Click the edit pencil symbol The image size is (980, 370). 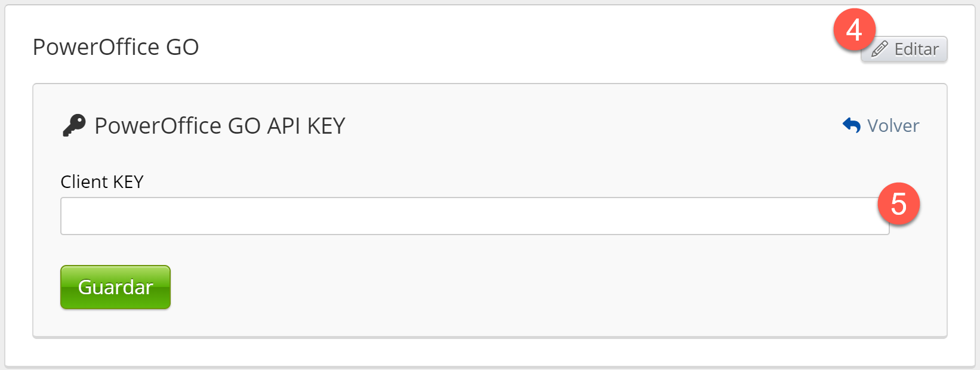click(x=880, y=49)
